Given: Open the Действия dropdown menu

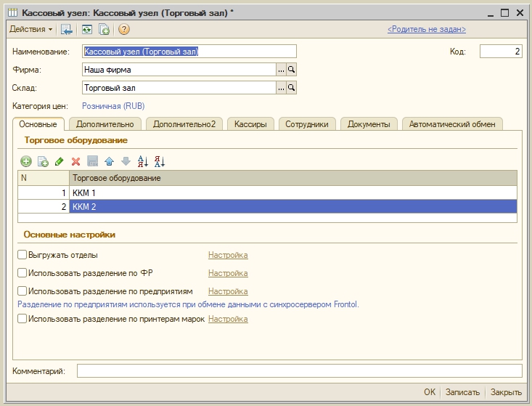Looking at the screenshot, I should [30, 29].
